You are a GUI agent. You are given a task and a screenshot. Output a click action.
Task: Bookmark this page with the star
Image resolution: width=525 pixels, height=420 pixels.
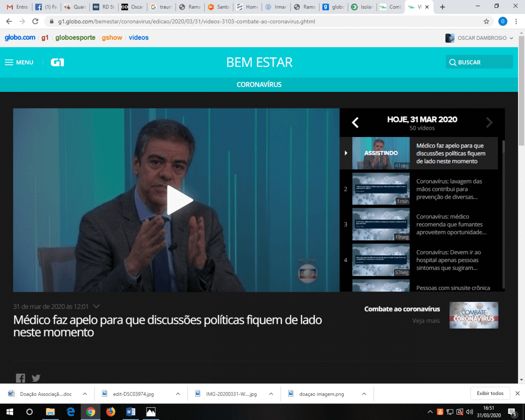pyautogui.click(x=486, y=21)
